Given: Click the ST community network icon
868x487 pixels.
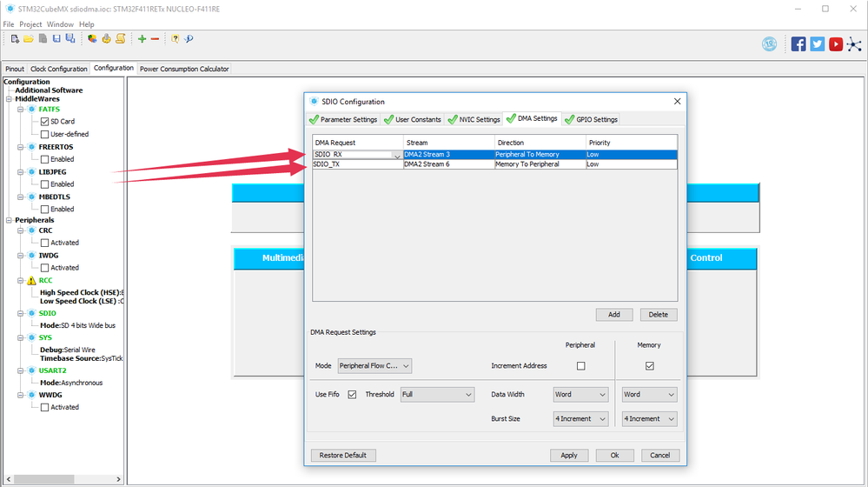Looking at the screenshot, I should tap(854, 44).
